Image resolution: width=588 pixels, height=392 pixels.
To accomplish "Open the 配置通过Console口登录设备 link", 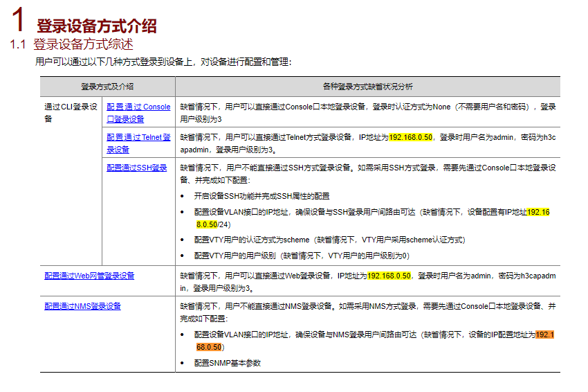I will pos(138,113).
